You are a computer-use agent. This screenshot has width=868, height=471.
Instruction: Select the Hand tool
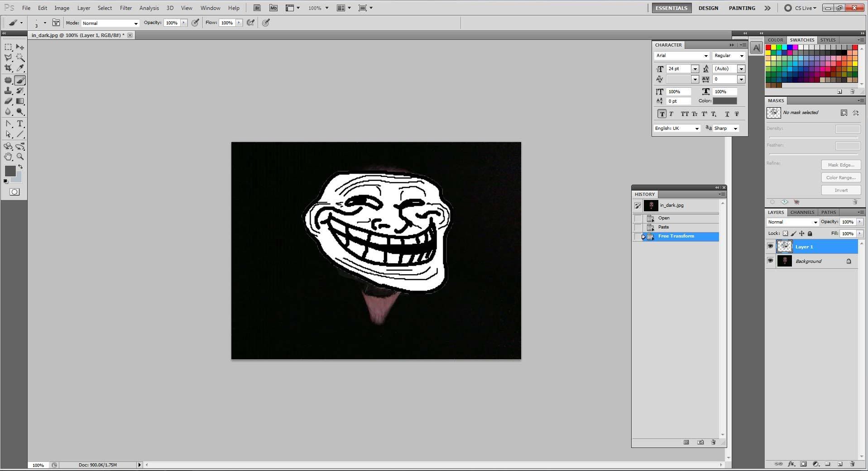(8, 157)
